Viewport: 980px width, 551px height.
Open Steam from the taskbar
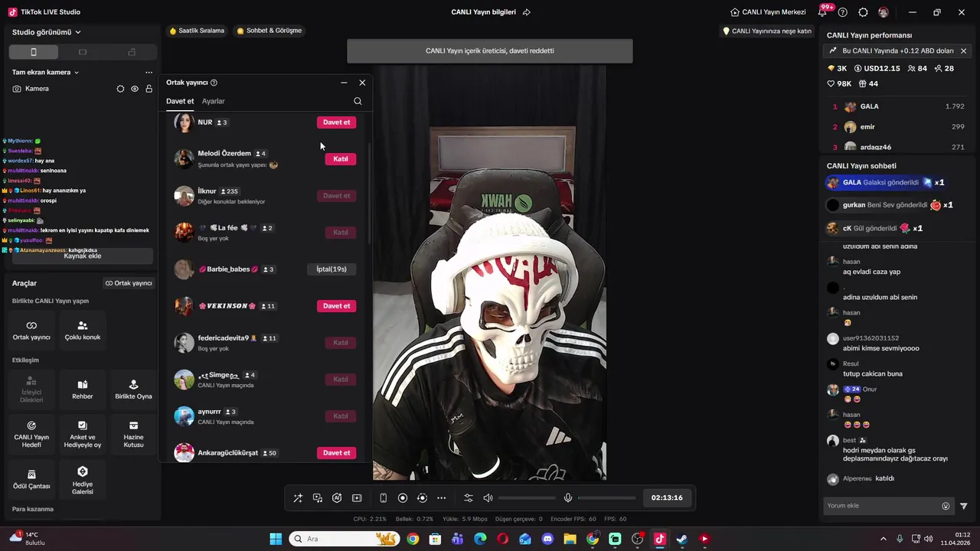tap(682, 539)
